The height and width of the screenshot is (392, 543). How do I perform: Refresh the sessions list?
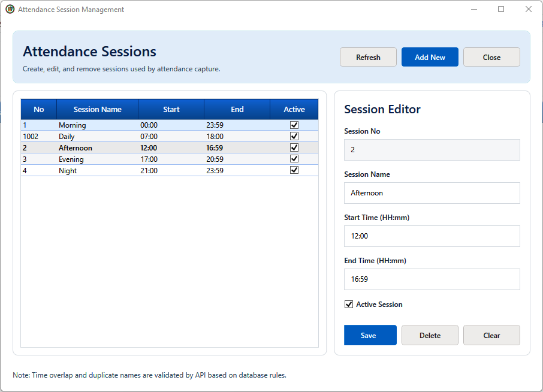point(368,57)
